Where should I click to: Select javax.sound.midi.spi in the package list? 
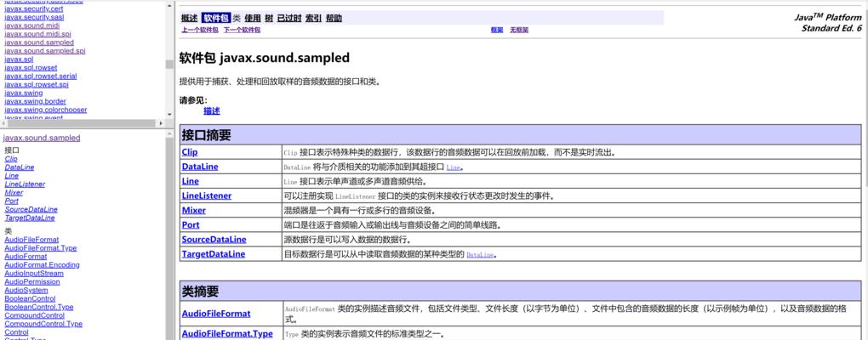(37, 34)
